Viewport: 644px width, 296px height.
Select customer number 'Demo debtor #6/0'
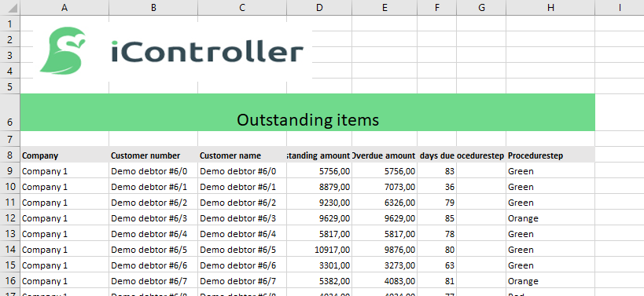[153, 170]
